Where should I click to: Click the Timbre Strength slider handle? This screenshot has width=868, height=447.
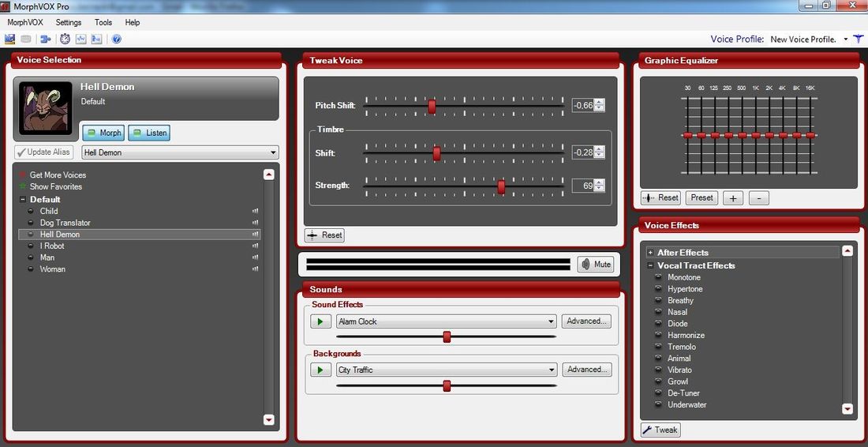tap(501, 187)
